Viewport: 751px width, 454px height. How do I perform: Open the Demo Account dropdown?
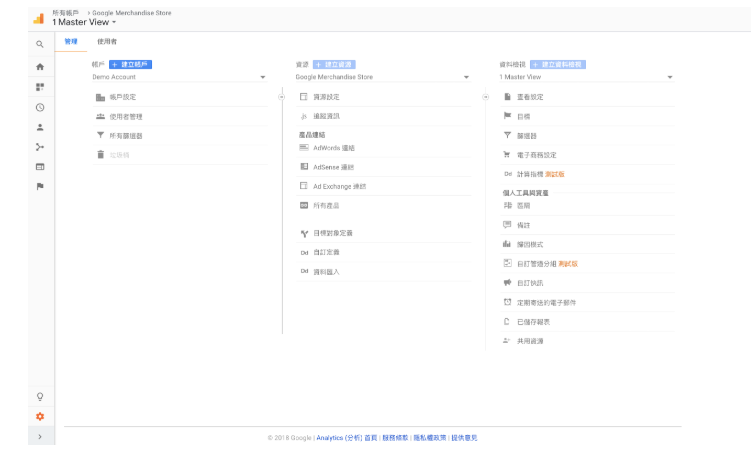click(x=179, y=77)
